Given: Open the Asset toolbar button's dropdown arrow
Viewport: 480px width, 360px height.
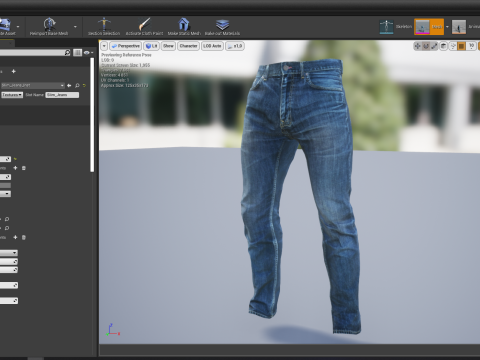Looking at the screenshot, I should coord(18,27).
